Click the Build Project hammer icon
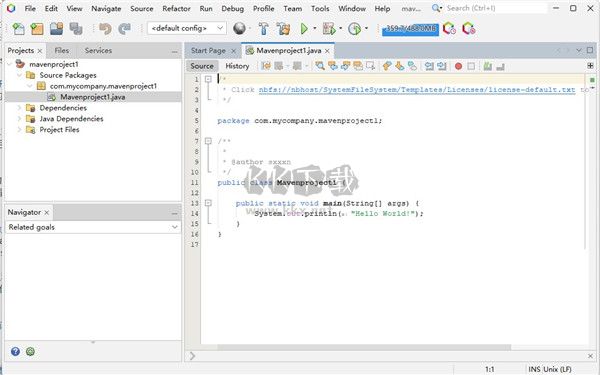This screenshot has height=375, width=600. (264, 28)
